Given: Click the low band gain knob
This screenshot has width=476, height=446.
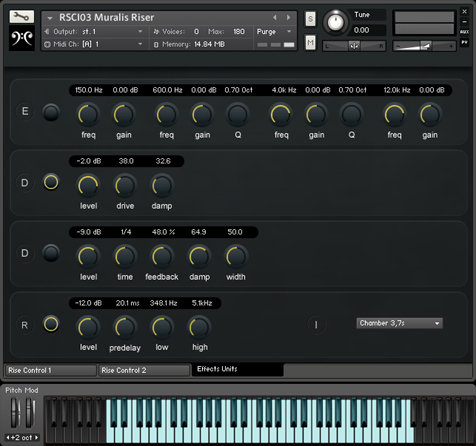Looking at the screenshot, I should [x=124, y=115].
